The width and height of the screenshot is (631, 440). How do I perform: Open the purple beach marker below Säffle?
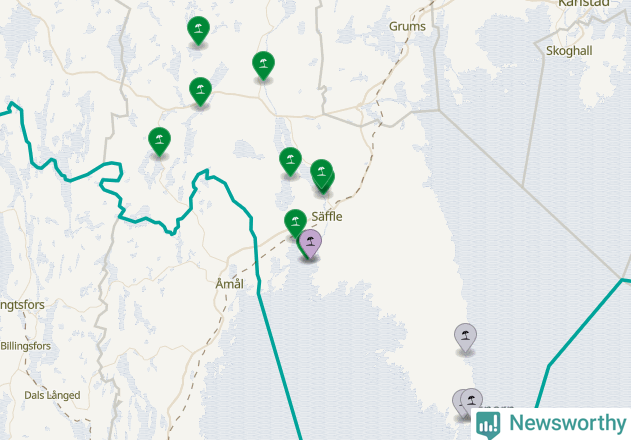pos(310,244)
